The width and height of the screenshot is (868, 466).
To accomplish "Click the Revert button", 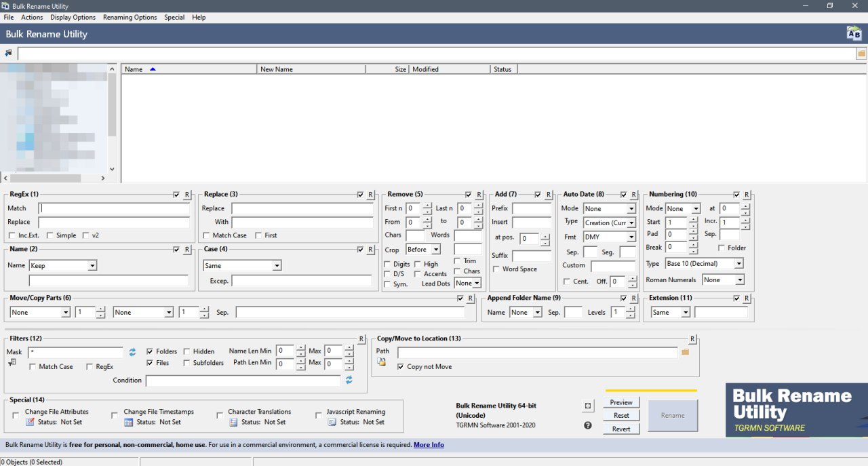I will (621, 429).
